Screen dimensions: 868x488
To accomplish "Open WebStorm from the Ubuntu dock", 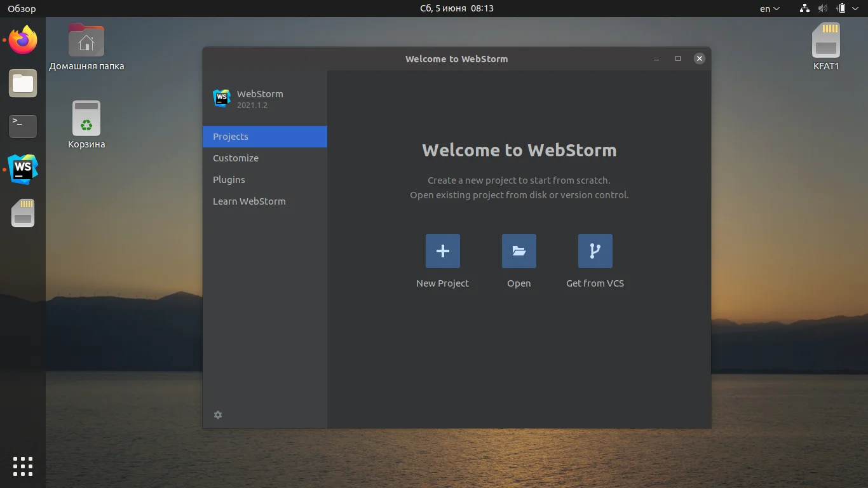I will click(x=22, y=169).
